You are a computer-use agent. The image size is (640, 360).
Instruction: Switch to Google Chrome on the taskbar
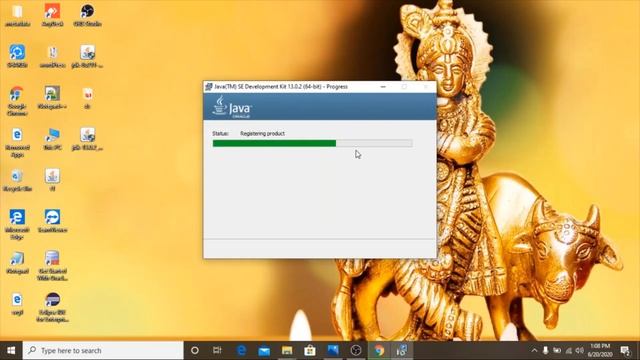[x=379, y=350]
